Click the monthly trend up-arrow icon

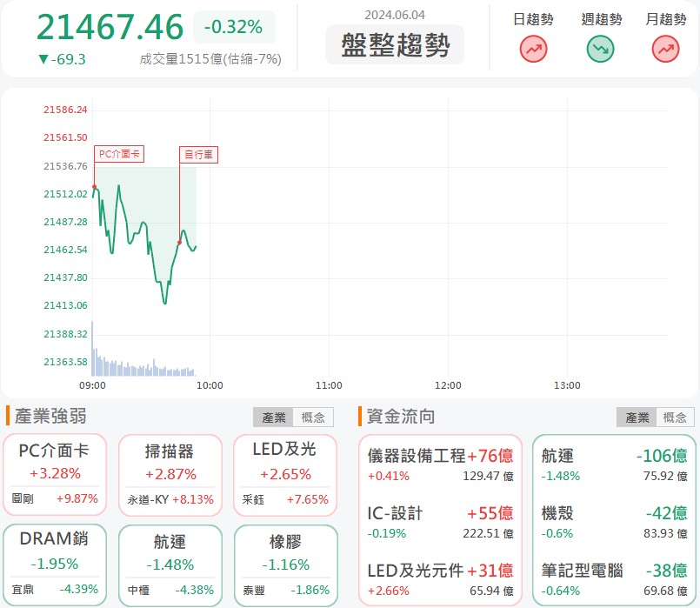tap(665, 49)
